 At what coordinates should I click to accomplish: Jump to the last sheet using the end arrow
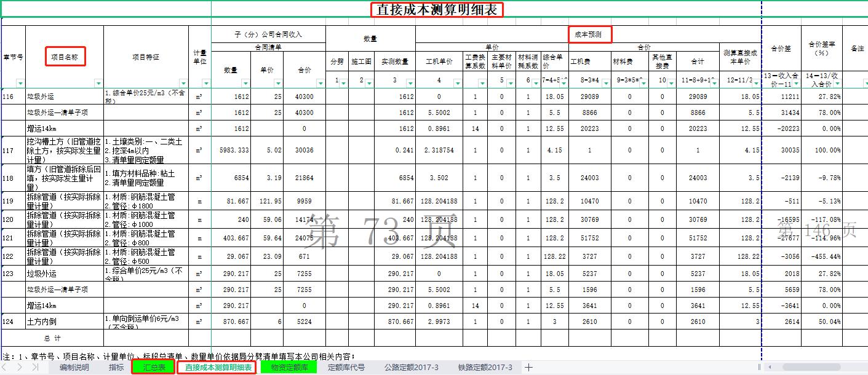point(36,367)
